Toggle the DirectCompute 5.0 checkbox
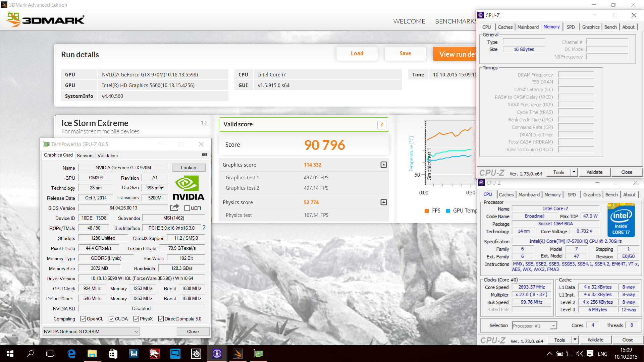Screen dimensions: 644x362 click(x=161, y=319)
